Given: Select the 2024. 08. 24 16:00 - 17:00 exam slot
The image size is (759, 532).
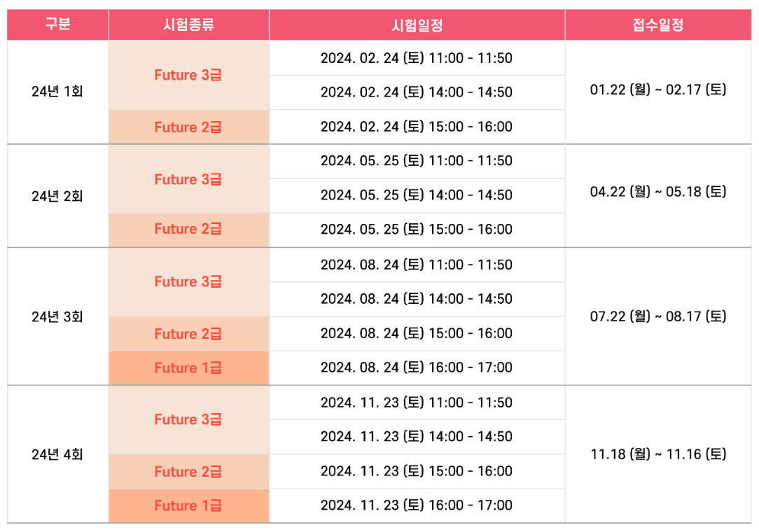Looking at the screenshot, I should (417, 367).
